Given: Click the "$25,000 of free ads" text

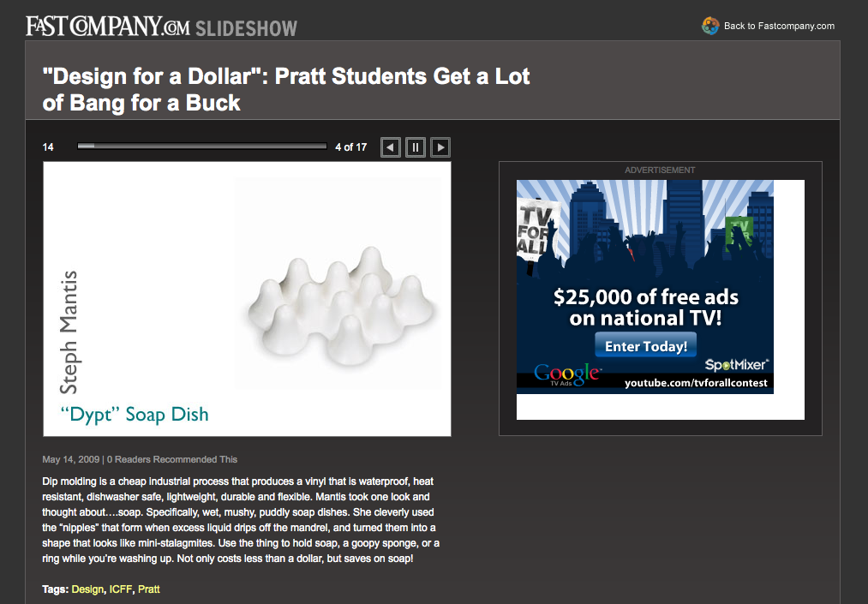Looking at the screenshot, I should click(645, 297).
